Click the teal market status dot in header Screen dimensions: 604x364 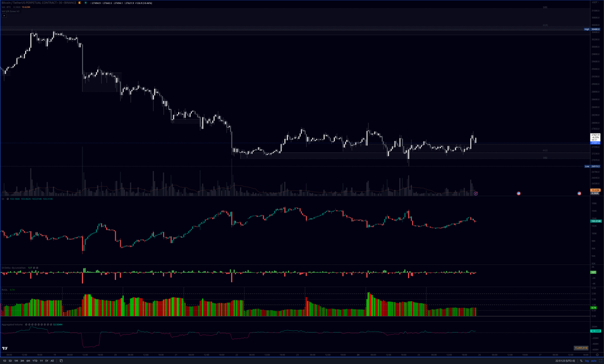86,3
